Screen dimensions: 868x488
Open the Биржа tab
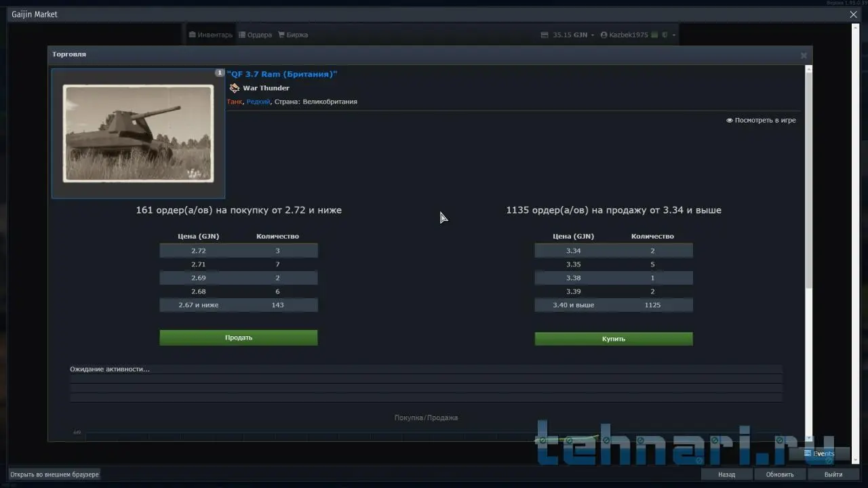(293, 35)
